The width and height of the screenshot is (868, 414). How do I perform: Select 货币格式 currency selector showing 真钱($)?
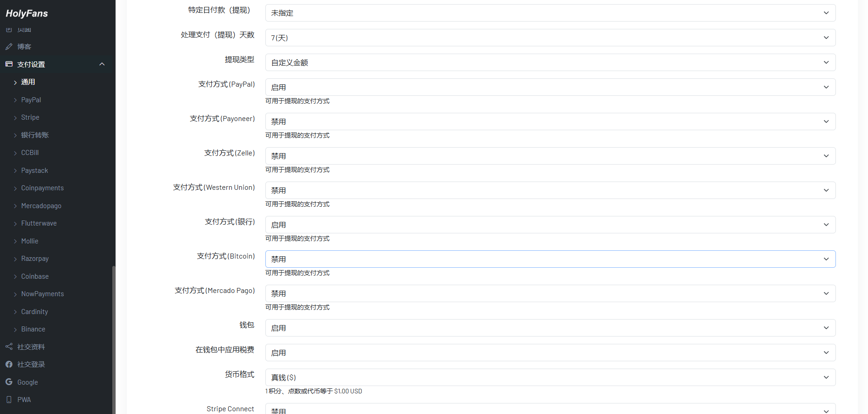(549, 377)
